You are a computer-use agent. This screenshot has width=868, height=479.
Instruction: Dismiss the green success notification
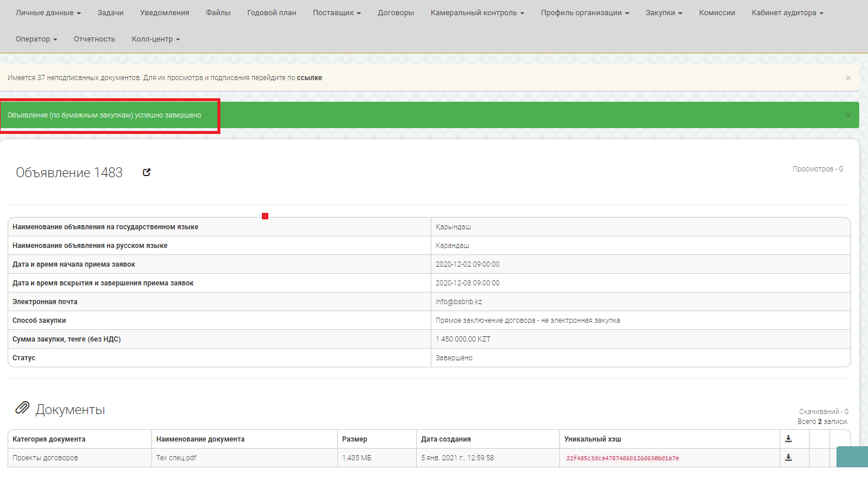(848, 115)
